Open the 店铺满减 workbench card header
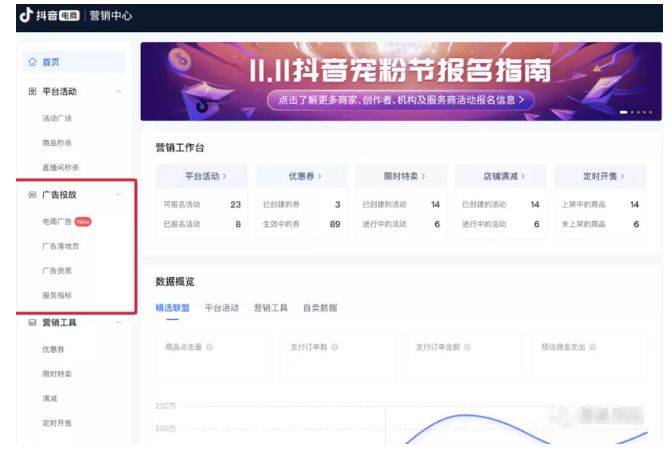This screenshot has height=467, width=672. pos(501,176)
